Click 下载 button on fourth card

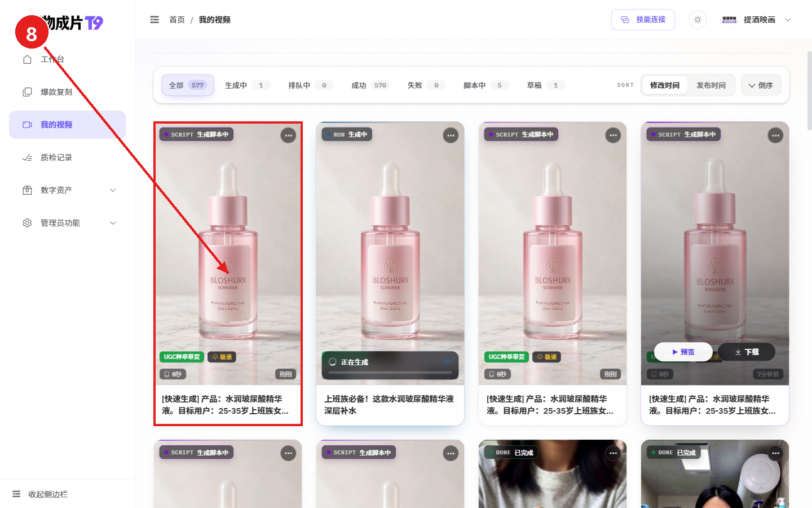coord(747,352)
